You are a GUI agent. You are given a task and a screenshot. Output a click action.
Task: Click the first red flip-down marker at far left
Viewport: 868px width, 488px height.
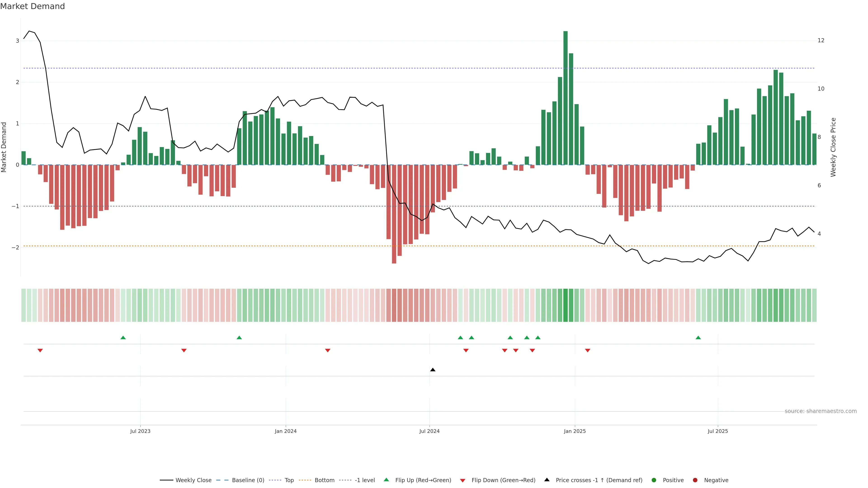[40, 351]
